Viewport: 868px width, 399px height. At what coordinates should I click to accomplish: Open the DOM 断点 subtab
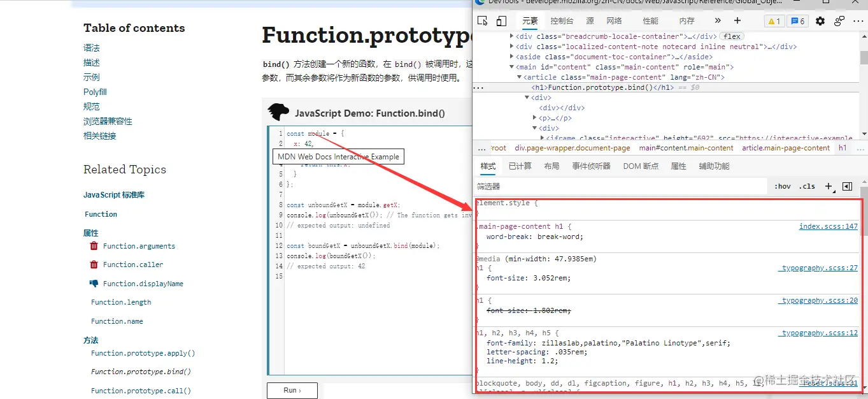(x=641, y=166)
